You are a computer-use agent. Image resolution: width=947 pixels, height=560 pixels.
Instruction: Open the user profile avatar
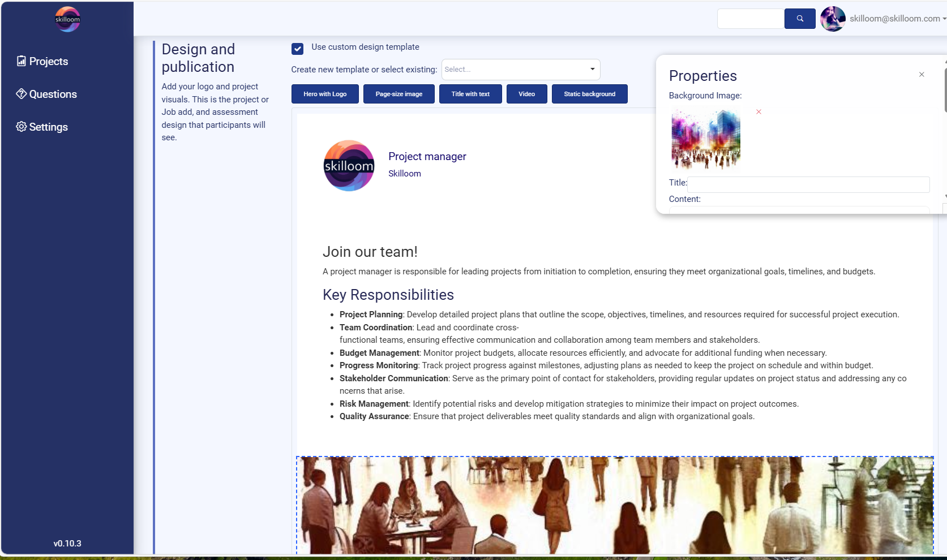click(832, 19)
